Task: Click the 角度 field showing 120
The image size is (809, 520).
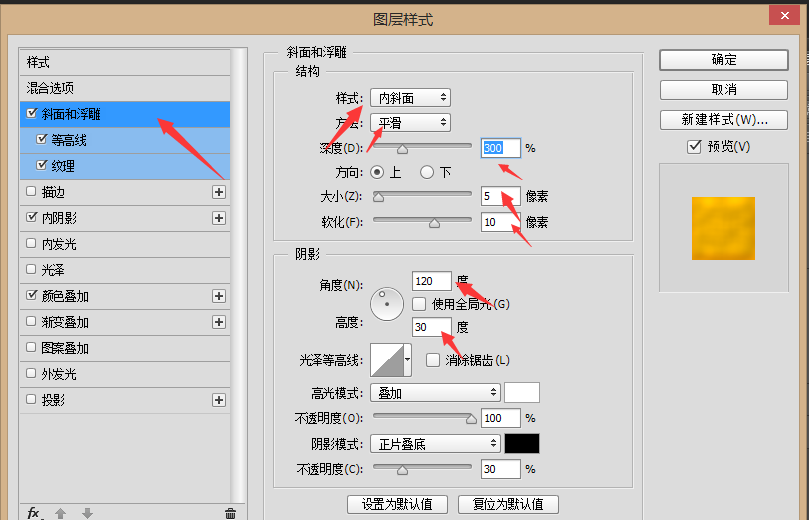Action: pyautogui.click(x=432, y=281)
